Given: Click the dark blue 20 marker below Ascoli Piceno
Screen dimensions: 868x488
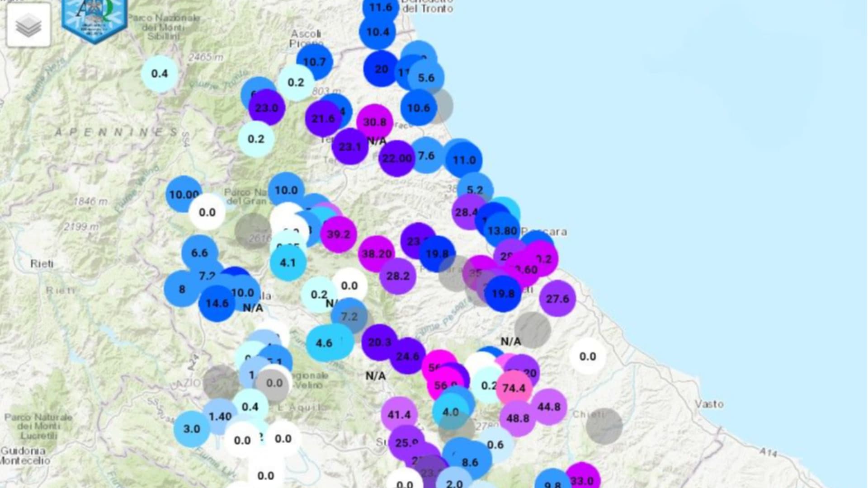Looking at the screenshot, I should [380, 70].
